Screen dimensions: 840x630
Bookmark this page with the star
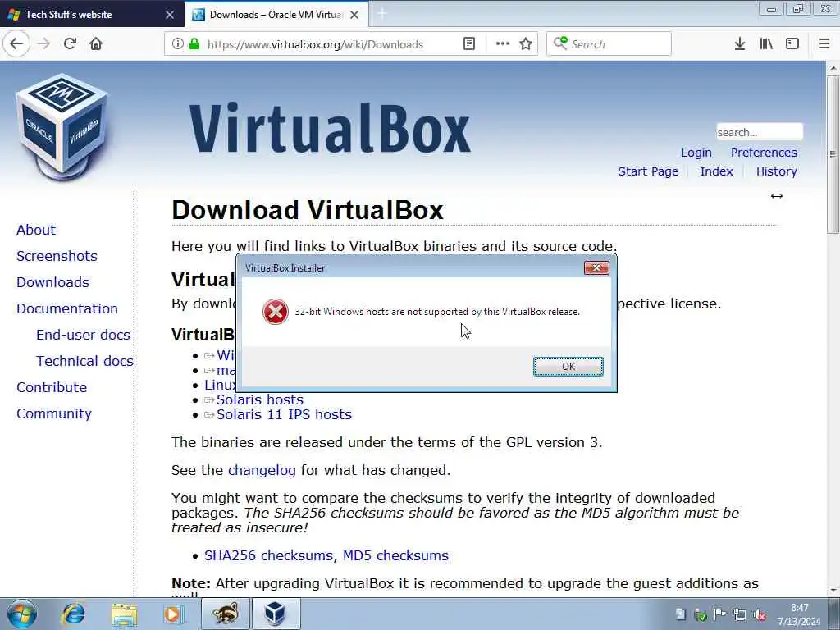point(526,44)
